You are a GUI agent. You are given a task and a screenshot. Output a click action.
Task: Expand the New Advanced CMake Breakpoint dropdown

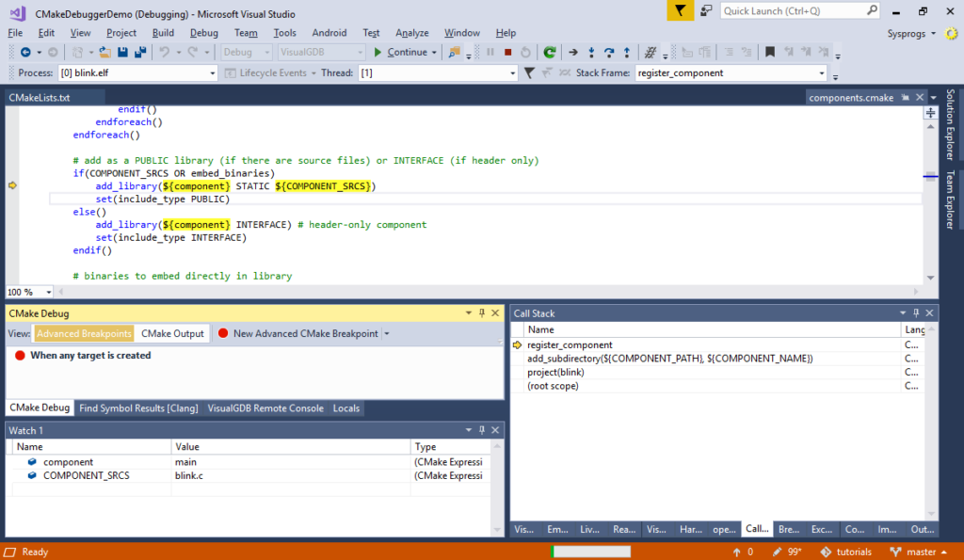[x=386, y=332]
